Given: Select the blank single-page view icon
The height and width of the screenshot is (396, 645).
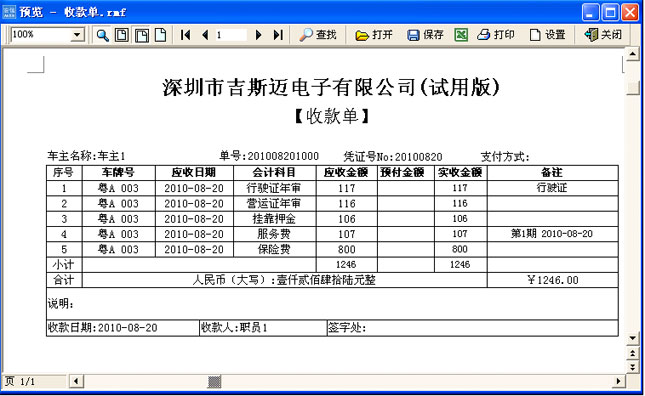Looking at the screenshot, I should [160, 35].
